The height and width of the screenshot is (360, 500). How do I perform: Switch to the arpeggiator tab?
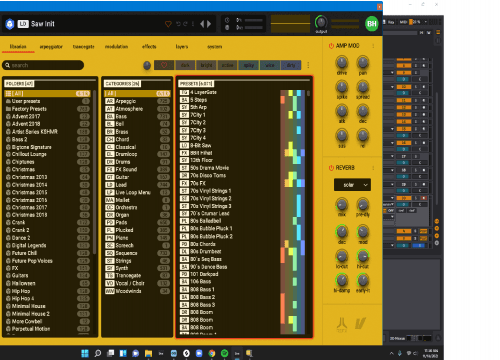point(51,47)
